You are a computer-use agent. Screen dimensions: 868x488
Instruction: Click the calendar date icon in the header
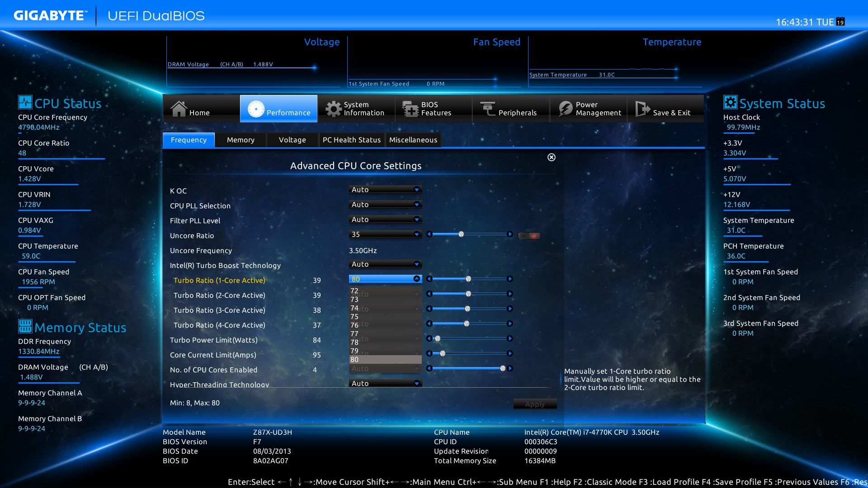coord(840,22)
